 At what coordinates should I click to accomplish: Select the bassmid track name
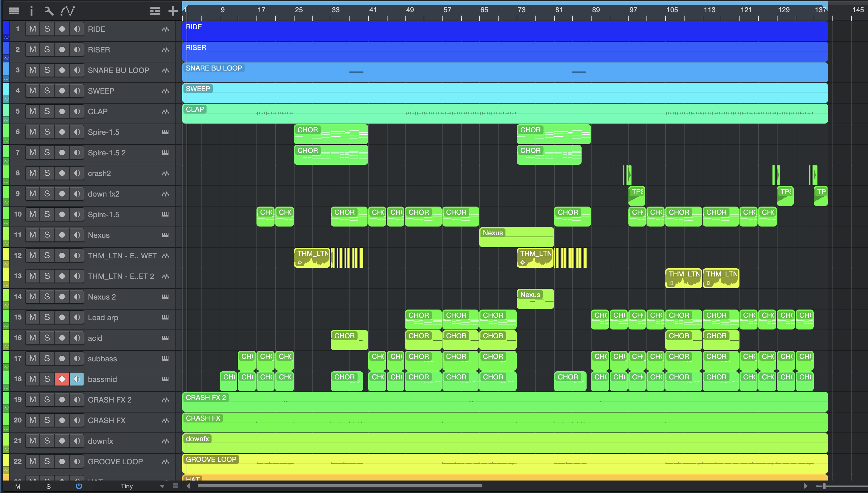click(x=102, y=379)
